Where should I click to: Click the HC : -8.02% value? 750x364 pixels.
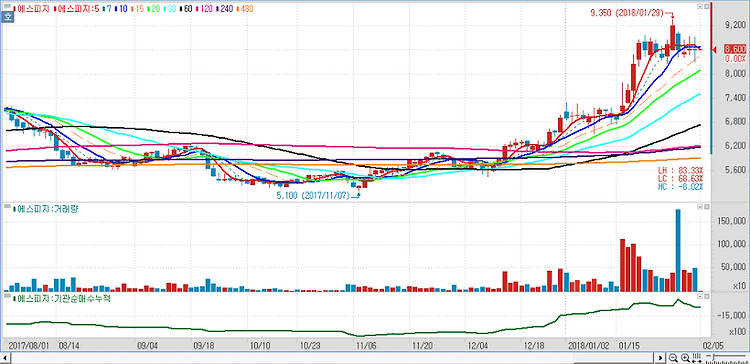680,186
